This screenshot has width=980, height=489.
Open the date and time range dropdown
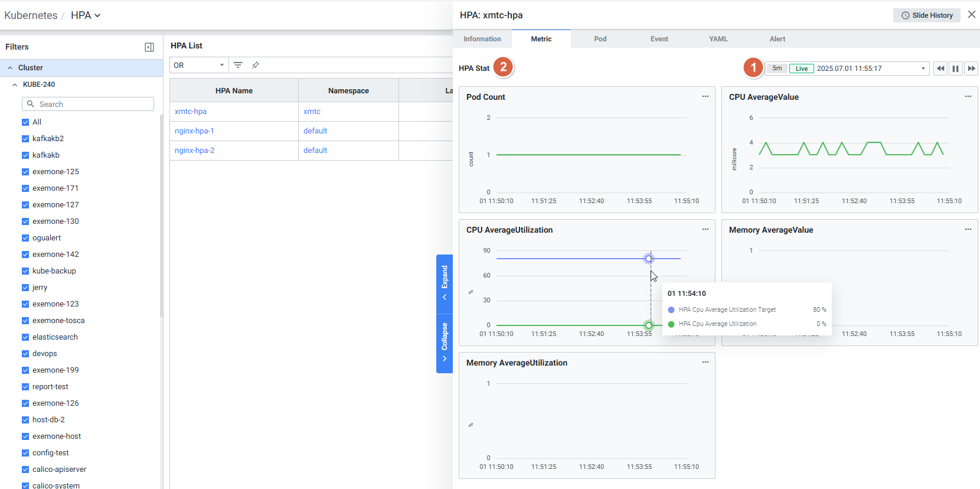(x=871, y=69)
